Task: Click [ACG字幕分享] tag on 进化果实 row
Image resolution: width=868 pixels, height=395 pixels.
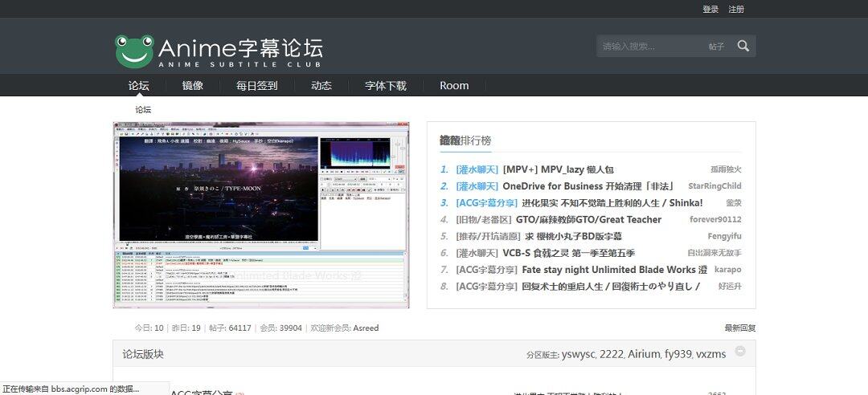Action: coord(486,203)
